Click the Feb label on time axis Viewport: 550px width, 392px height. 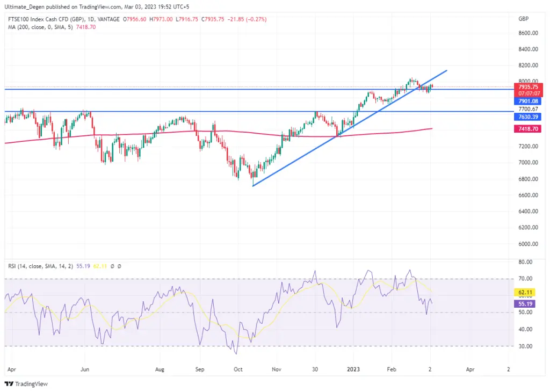click(392, 369)
